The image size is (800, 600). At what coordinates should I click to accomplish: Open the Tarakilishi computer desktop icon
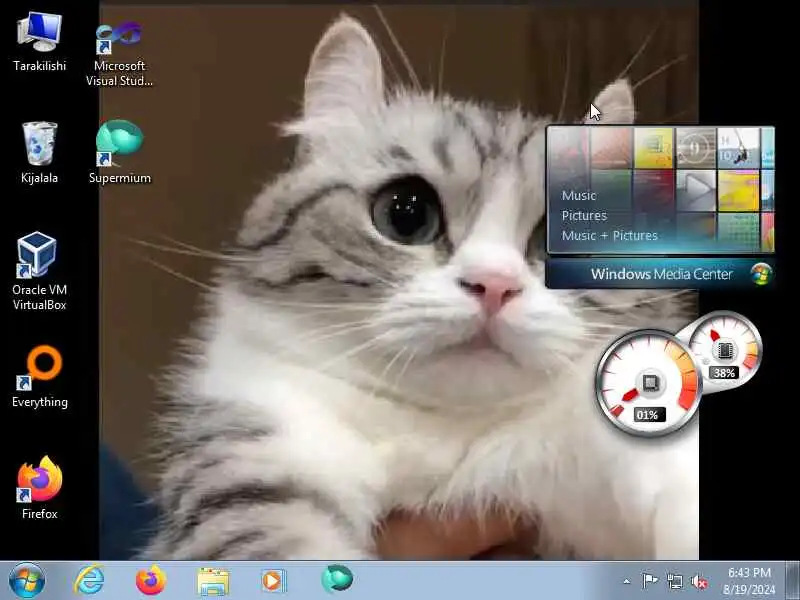(x=39, y=42)
